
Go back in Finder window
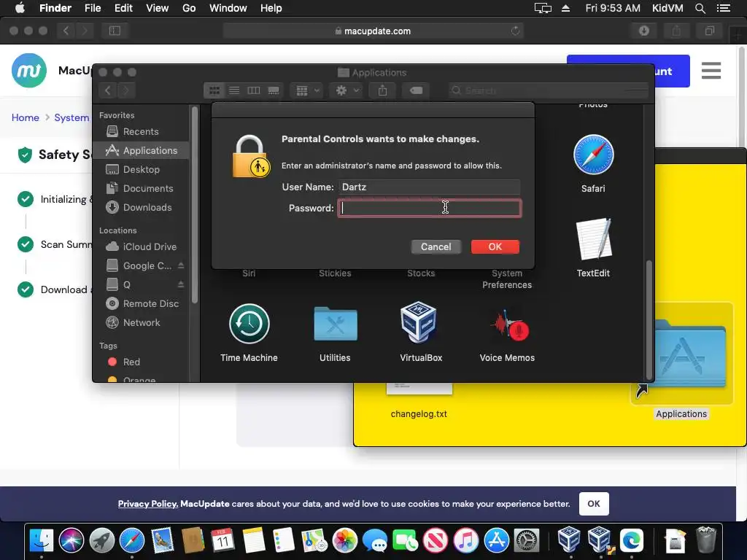pos(108,90)
